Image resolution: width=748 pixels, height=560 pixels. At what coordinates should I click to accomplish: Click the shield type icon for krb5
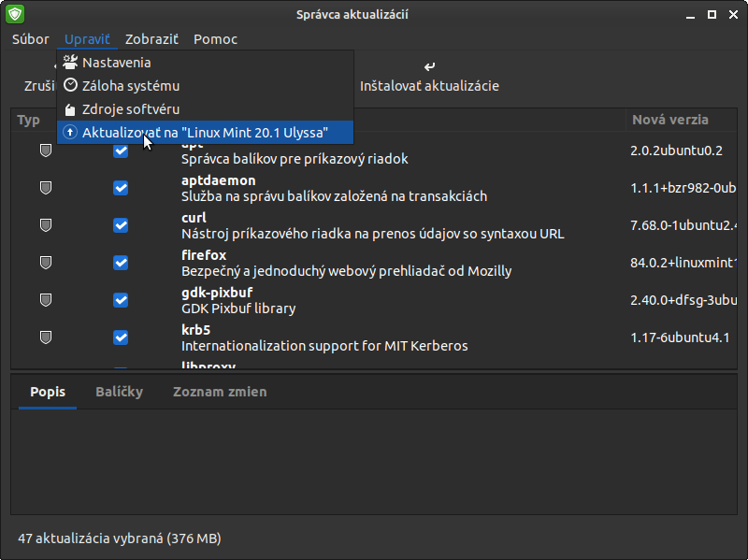pyautogui.click(x=45, y=337)
